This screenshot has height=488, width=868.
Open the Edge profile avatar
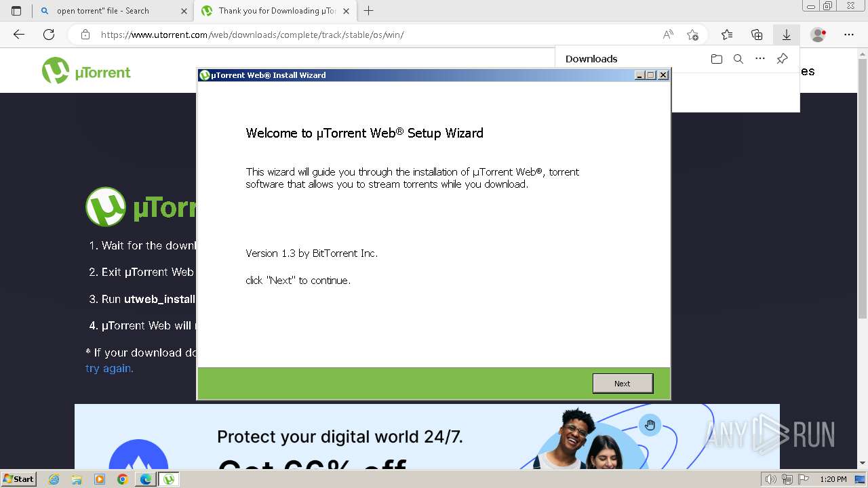pos(818,35)
